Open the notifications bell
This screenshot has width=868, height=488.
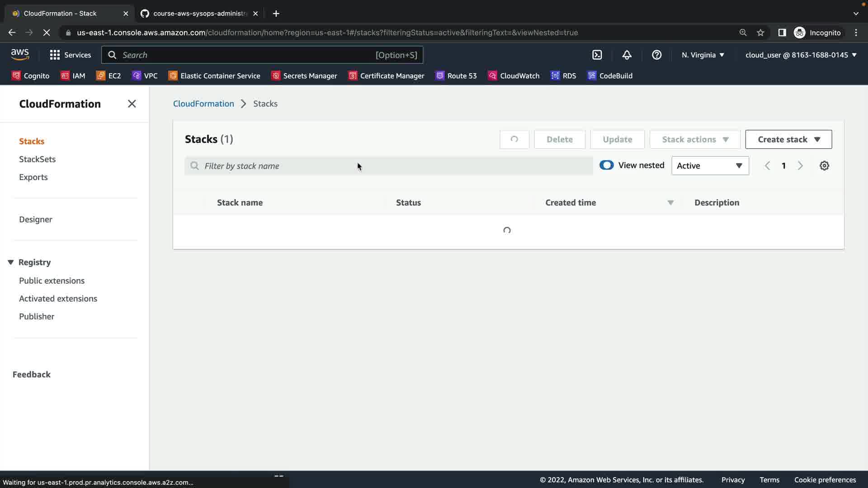point(627,55)
